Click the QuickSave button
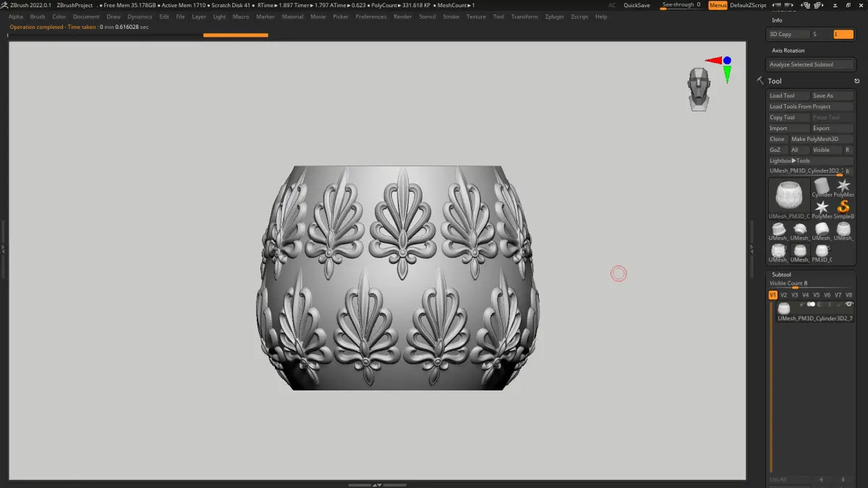The image size is (868, 488). tap(637, 5)
